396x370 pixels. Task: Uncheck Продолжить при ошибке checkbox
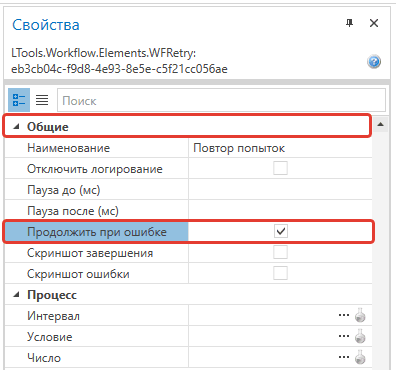pyautogui.click(x=281, y=231)
